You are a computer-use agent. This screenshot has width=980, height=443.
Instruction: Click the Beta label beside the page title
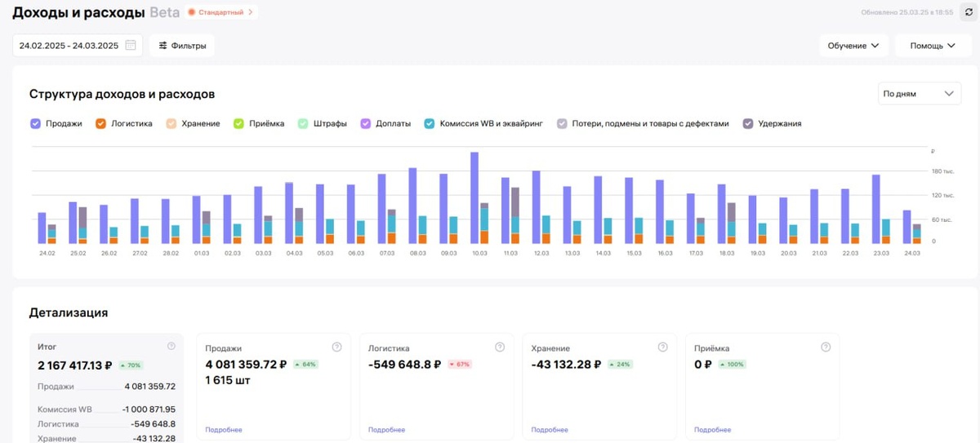click(x=164, y=12)
